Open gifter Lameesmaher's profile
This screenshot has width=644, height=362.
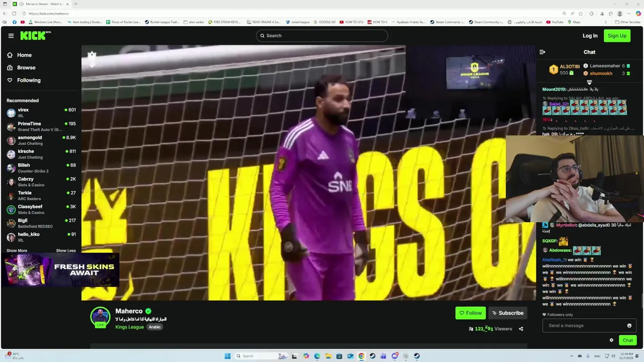(605, 66)
